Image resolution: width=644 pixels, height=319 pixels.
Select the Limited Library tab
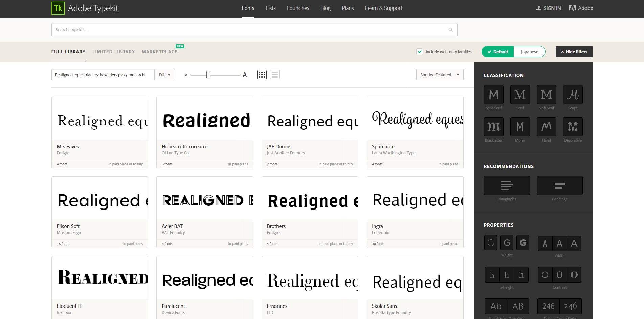coord(114,52)
